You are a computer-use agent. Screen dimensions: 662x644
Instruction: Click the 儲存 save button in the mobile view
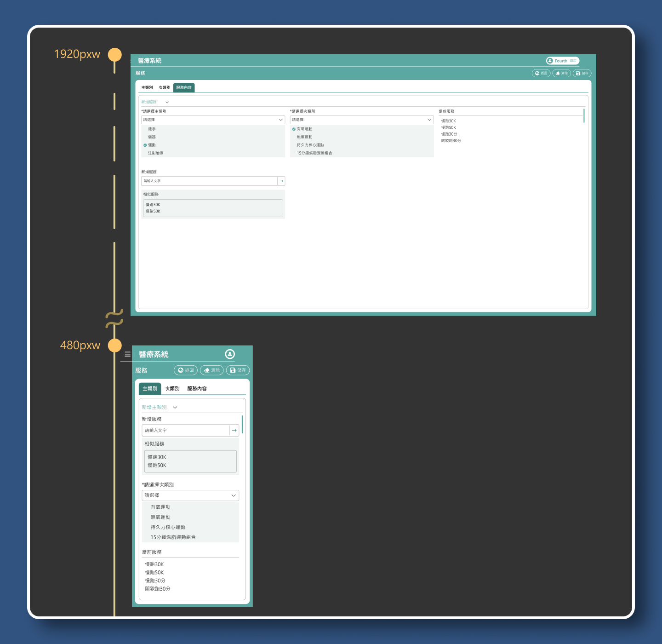238,370
